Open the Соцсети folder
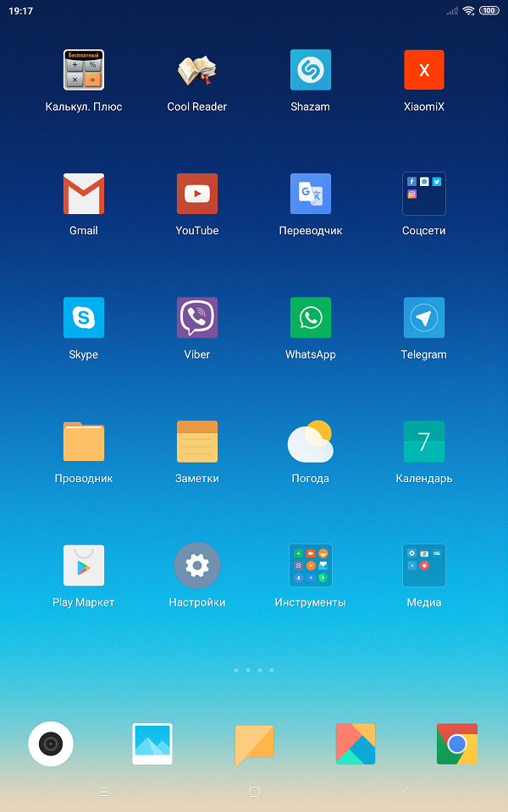This screenshot has width=508, height=812. tap(424, 194)
